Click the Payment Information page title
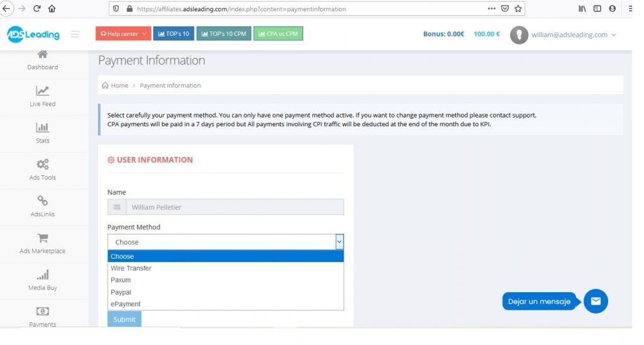Screen dimensions: 644x345 point(152,60)
